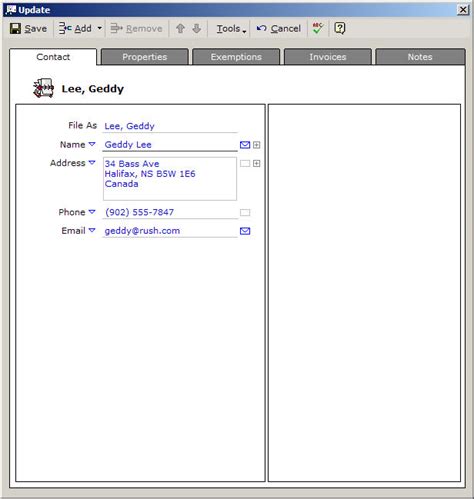Cancel the update
This screenshot has width=474, height=499.
(279, 29)
